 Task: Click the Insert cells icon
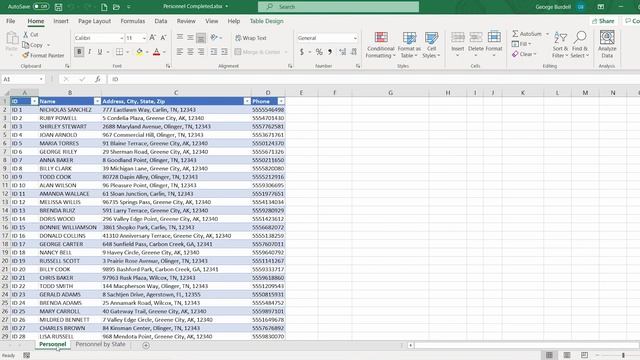(458, 38)
